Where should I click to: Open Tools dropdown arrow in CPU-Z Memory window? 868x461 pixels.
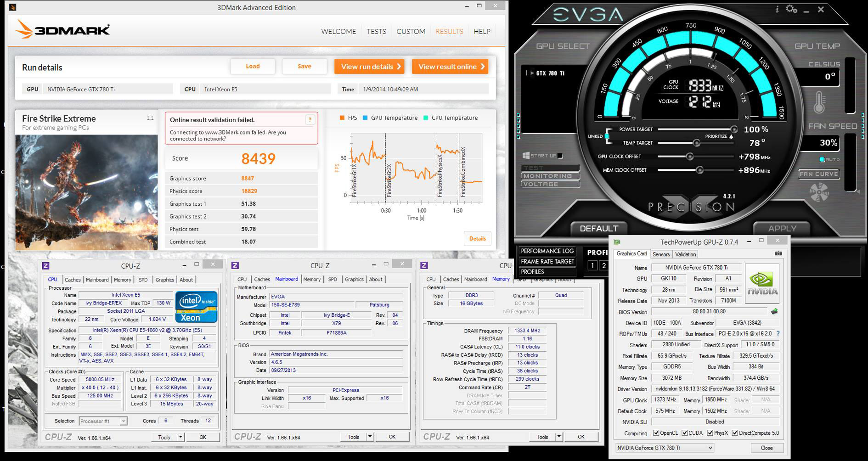[559, 437]
